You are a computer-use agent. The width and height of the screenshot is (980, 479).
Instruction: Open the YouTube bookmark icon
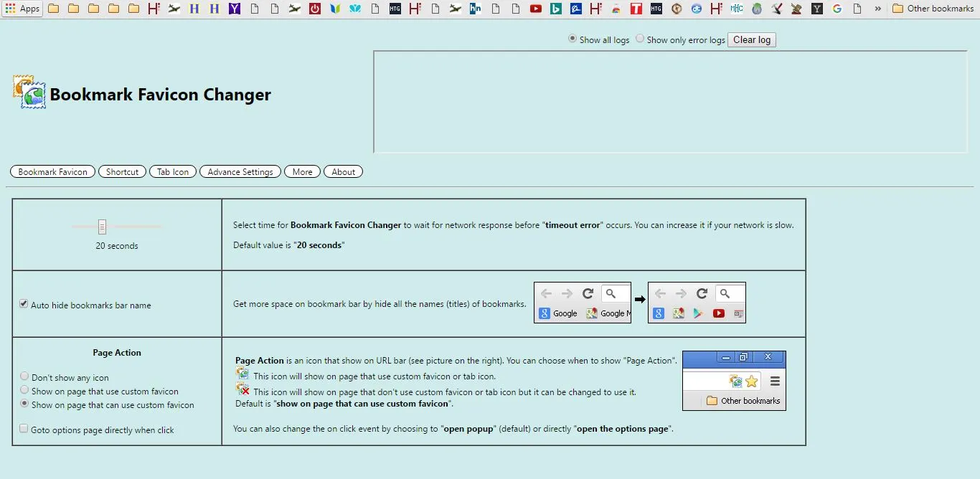pyautogui.click(x=535, y=9)
